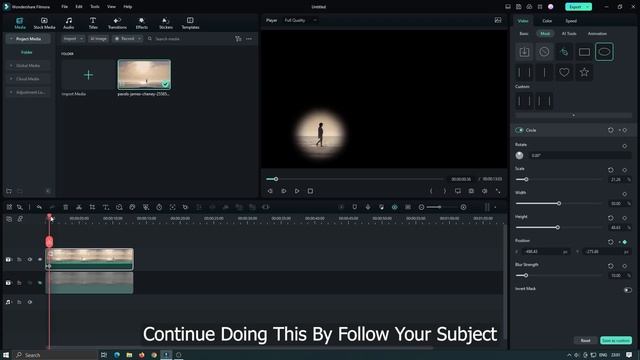Open the Full Quality player dropdown
This screenshot has height=360, width=640.
pos(300,20)
